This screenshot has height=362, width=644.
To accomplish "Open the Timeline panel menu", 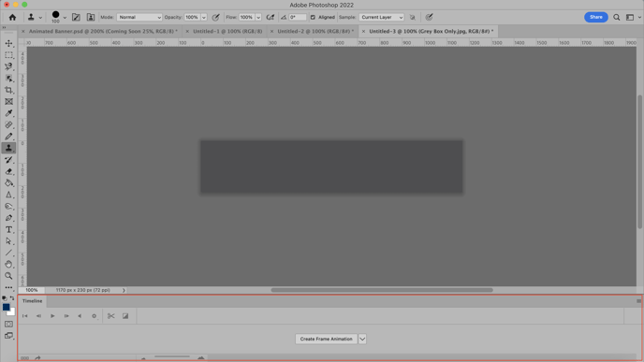I will coord(638,301).
